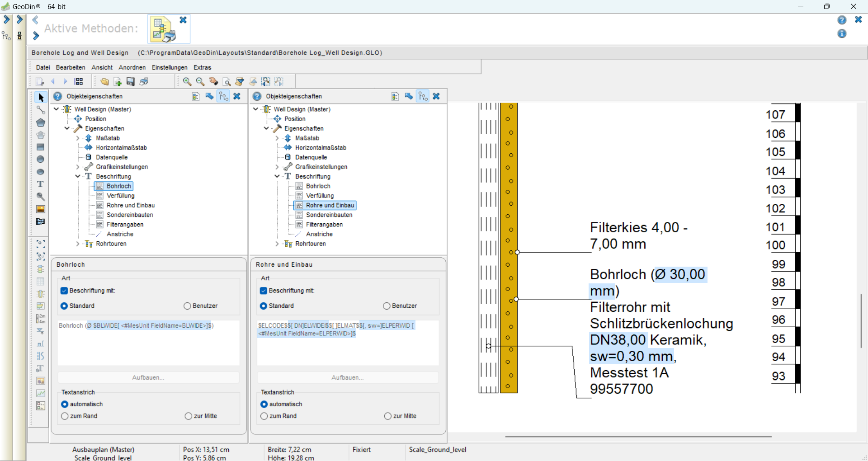Viewport: 868px width, 461px height.
Task: Expand Rohrtouren node in right tree
Action: tap(277, 244)
